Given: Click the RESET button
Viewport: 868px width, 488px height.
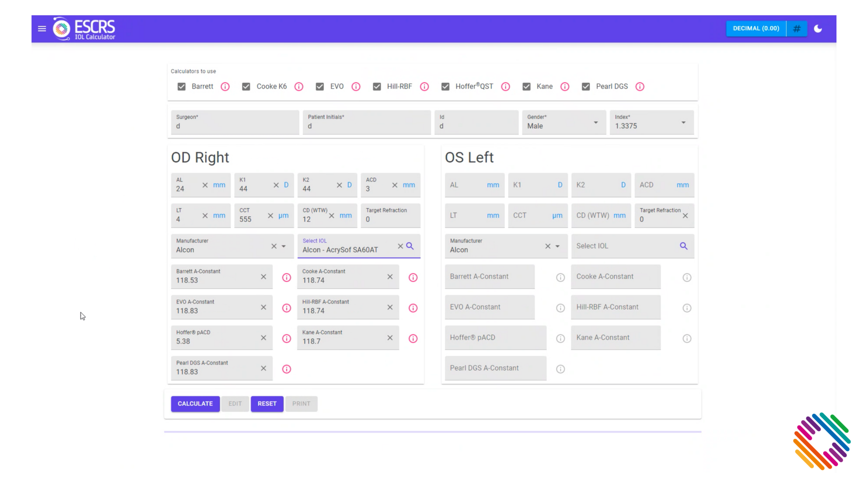Looking at the screenshot, I should pyautogui.click(x=267, y=404).
